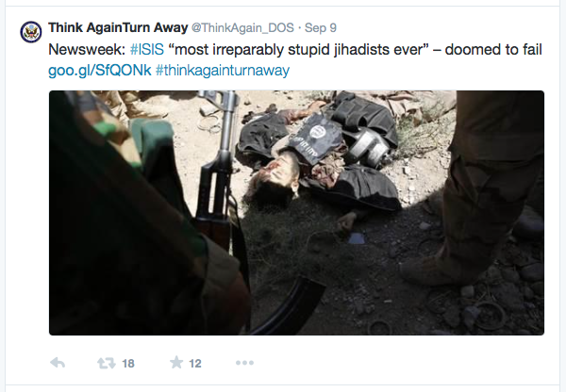Open the Think AgainTurn Away profile name
Screen dimensions: 566x392
pyautogui.click(x=118, y=27)
